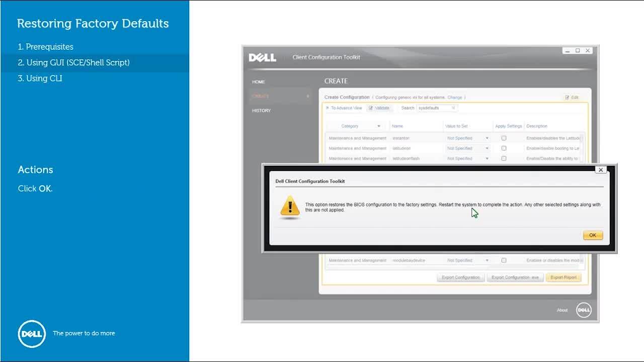Expand the Category column filter dropdown
Viewport: 644px width, 362px height.
379,126
